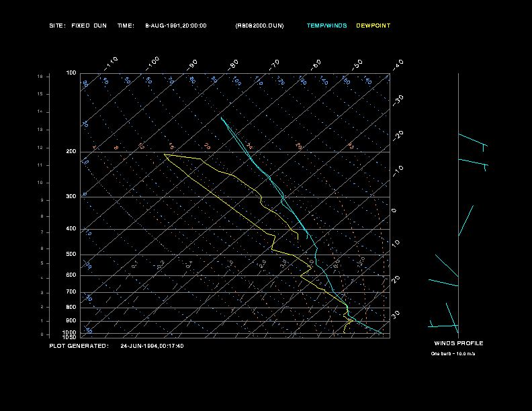Click the 24-JUN-1994,00:17:40 generation date
Screen dimensions: 532x411
tap(152, 346)
